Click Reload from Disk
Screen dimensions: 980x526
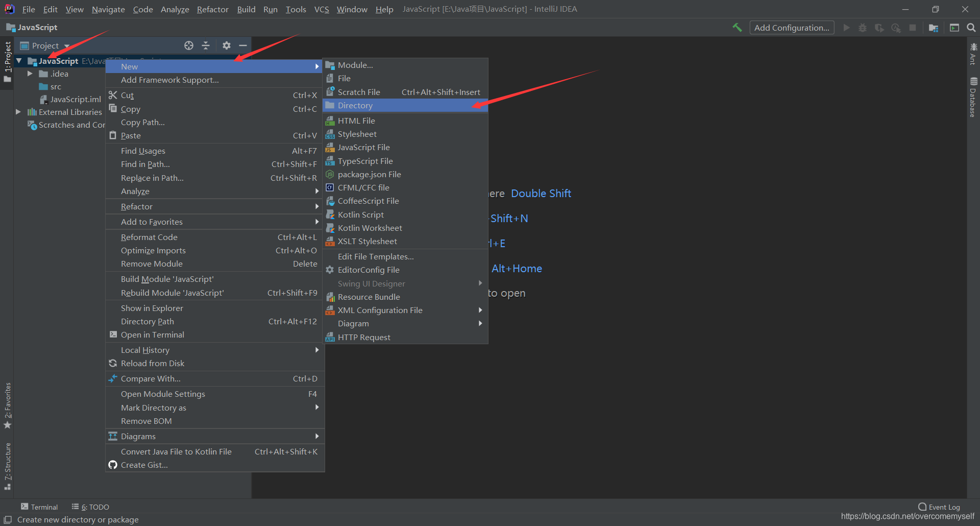coord(214,363)
